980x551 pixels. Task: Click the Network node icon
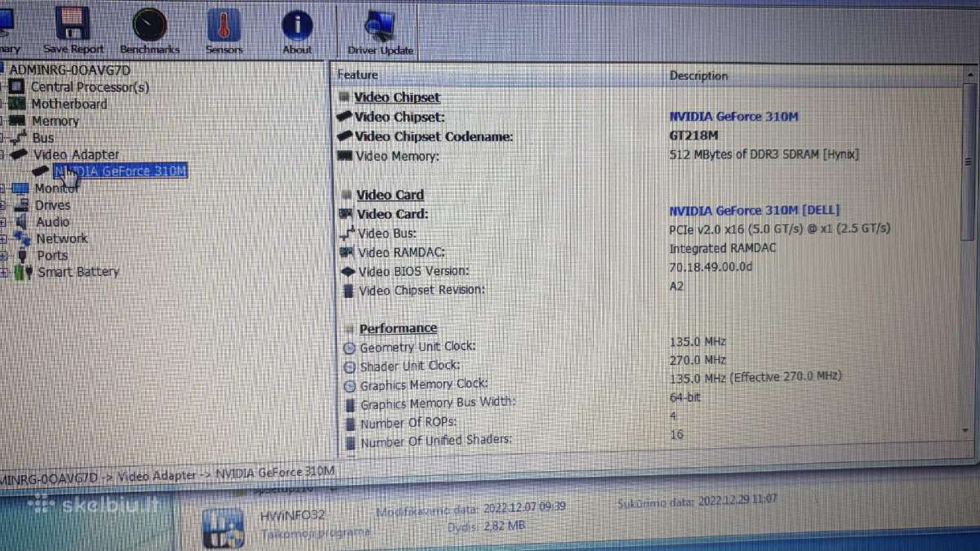(22, 238)
